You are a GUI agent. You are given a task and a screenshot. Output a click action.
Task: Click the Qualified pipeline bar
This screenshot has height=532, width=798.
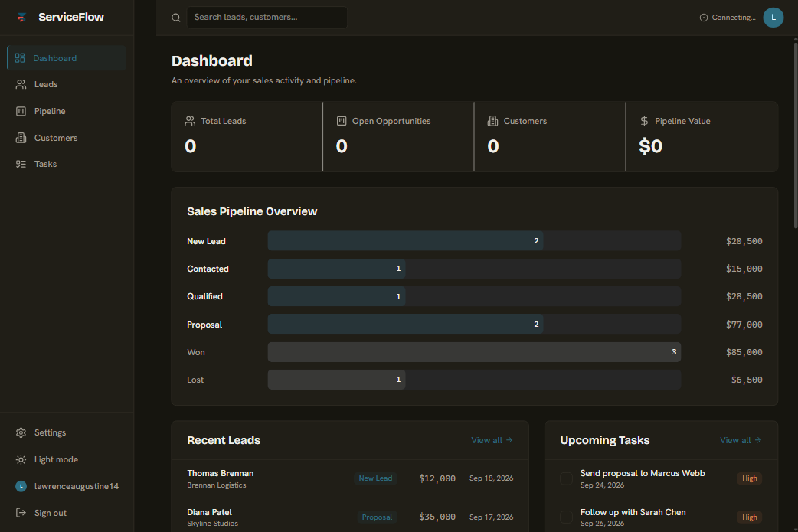(x=336, y=296)
